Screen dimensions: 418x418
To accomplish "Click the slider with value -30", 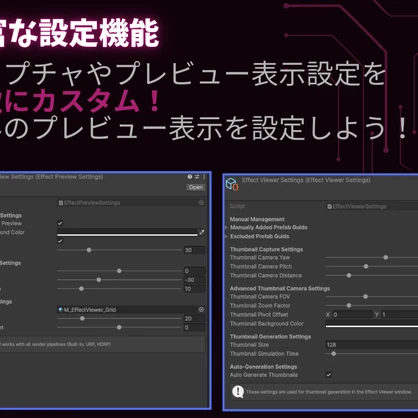I will coord(119,280).
